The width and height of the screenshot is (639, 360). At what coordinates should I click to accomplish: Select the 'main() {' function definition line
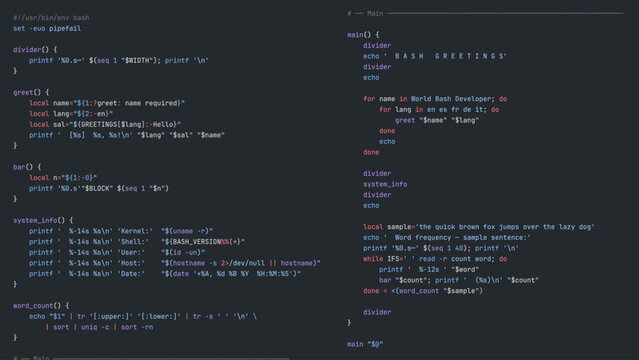(363, 35)
